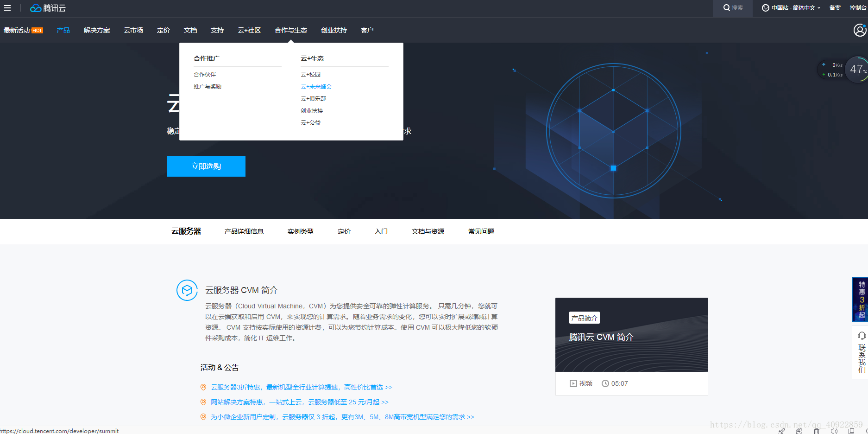Open 合作与生态 navigation menu
Viewport: 868px width, 434px height.
291,30
